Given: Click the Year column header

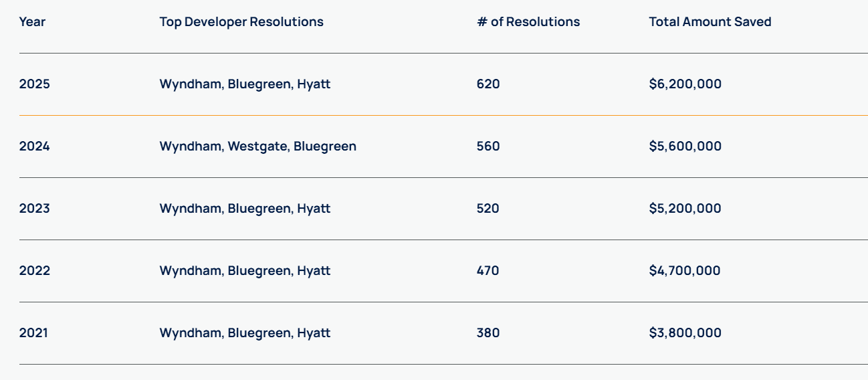Looking at the screenshot, I should (32, 22).
